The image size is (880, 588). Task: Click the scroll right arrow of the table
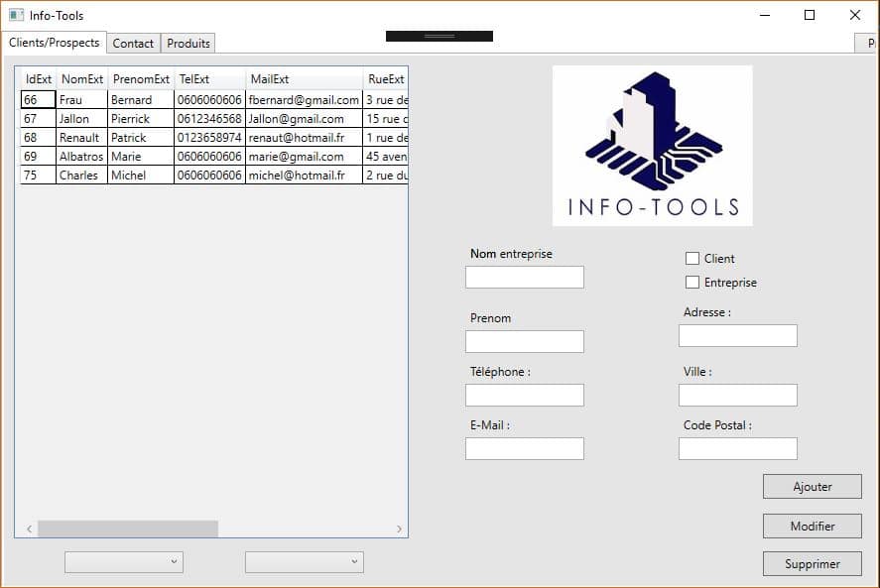click(x=399, y=529)
